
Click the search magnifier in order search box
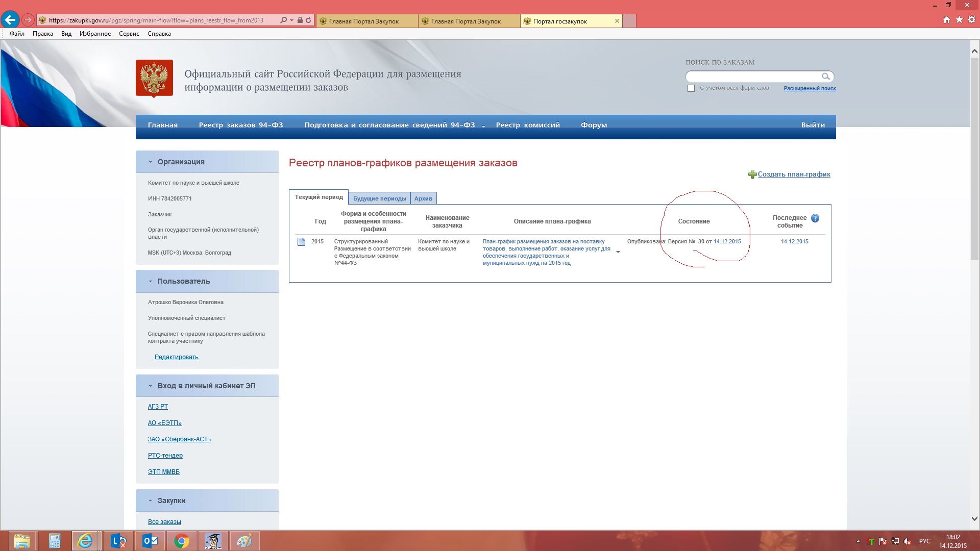coord(825,77)
